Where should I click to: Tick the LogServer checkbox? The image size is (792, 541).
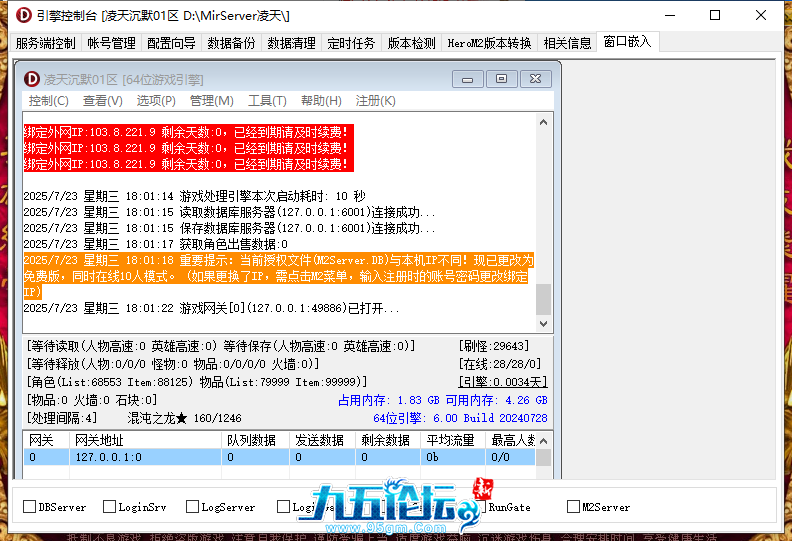[192, 506]
